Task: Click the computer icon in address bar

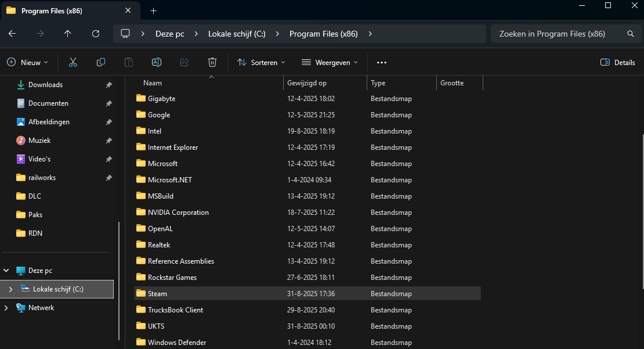Action: pyautogui.click(x=125, y=34)
